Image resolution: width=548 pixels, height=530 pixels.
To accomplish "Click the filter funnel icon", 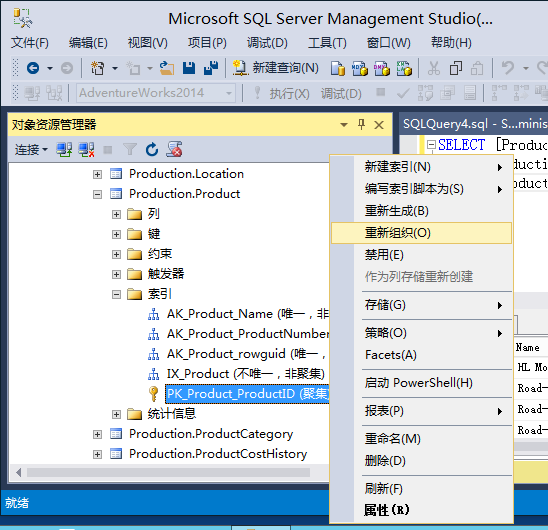I will [130, 150].
